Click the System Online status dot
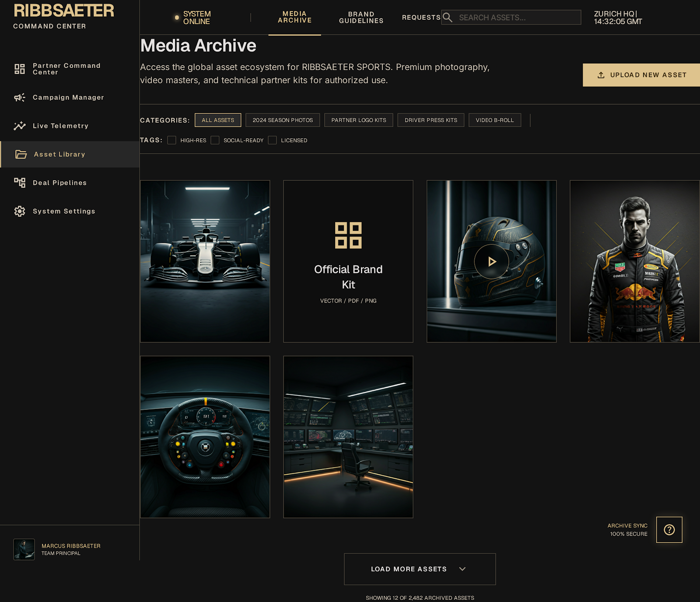700x602 pixels. (177, 18)
